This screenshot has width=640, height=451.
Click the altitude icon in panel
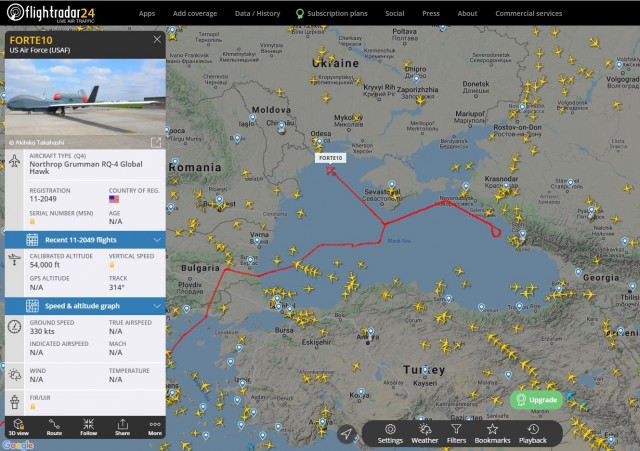tap(15, 260)
